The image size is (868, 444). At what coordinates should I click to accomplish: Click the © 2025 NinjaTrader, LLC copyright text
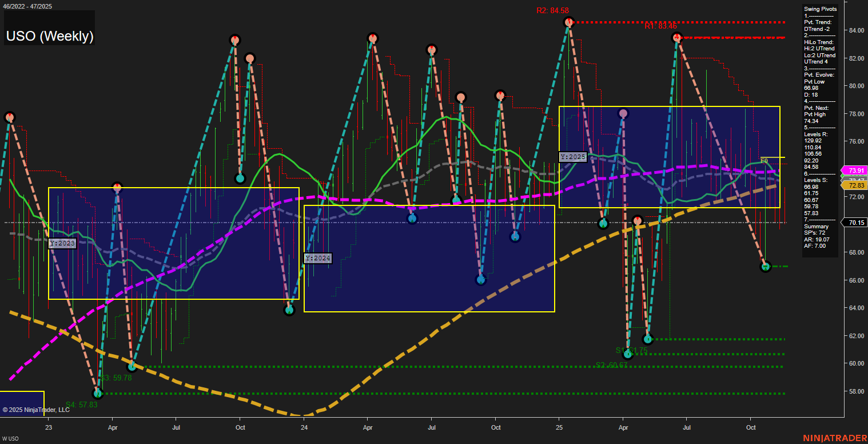(36, 410)
